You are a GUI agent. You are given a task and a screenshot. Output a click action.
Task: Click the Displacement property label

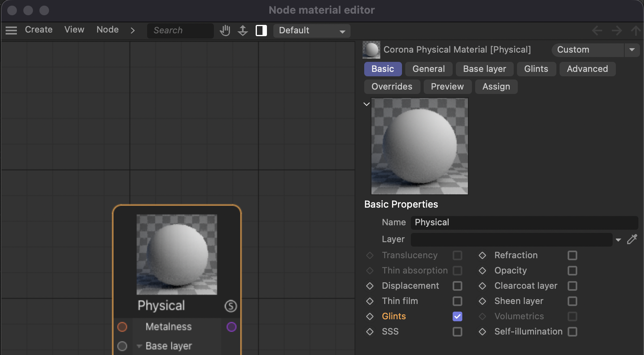pyautogui.click(x=410, y=286)
